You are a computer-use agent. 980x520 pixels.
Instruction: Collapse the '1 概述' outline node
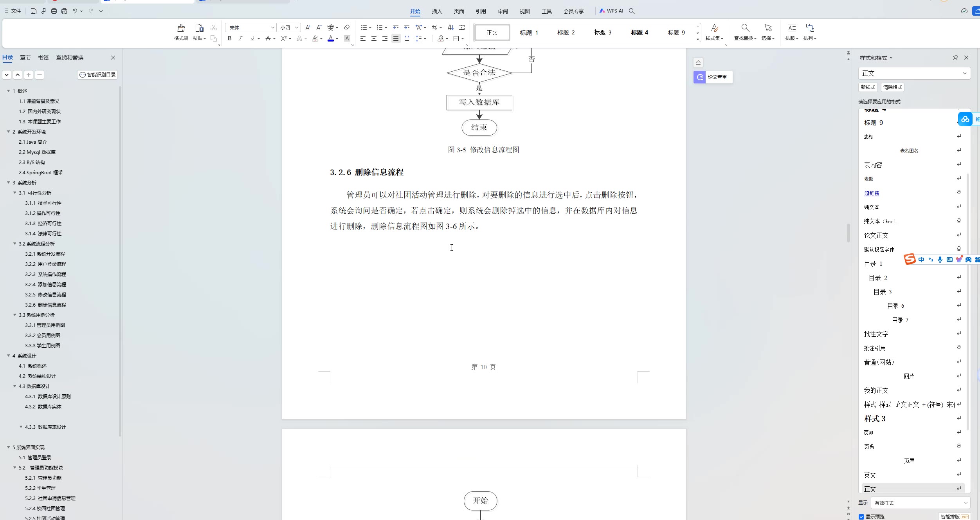[x=8, y=91]
